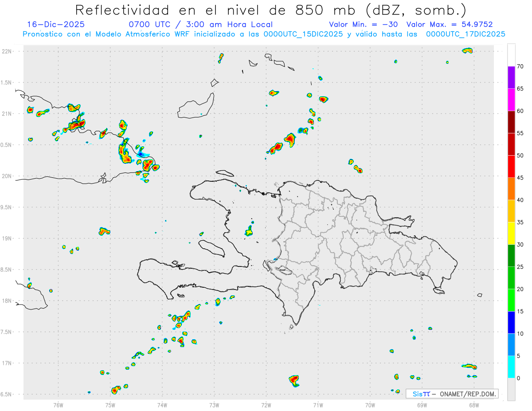Click '0700 UTC / 3:00 am Hora Local'
This screenshot has height=411, width=532.
coord(200,24)
